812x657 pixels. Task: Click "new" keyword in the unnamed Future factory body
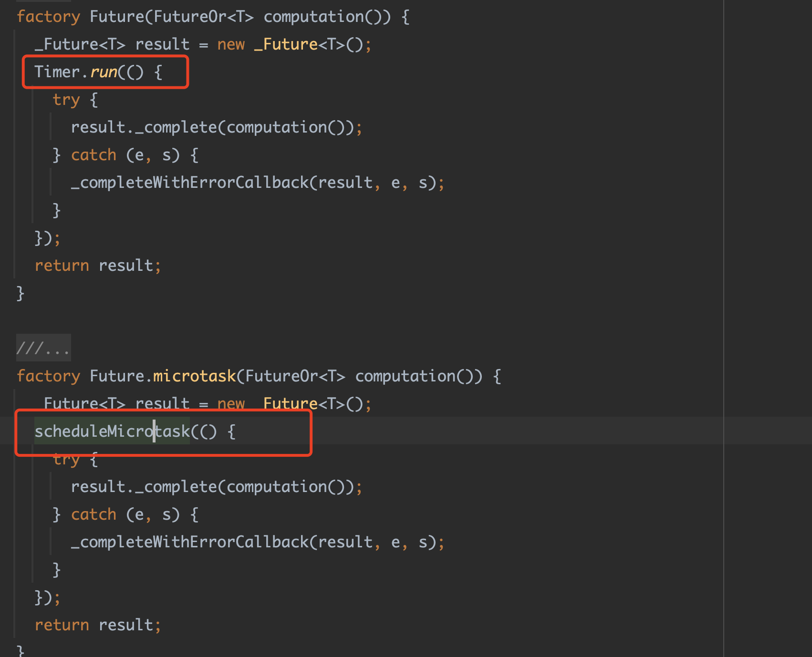[x=231, y=44]
